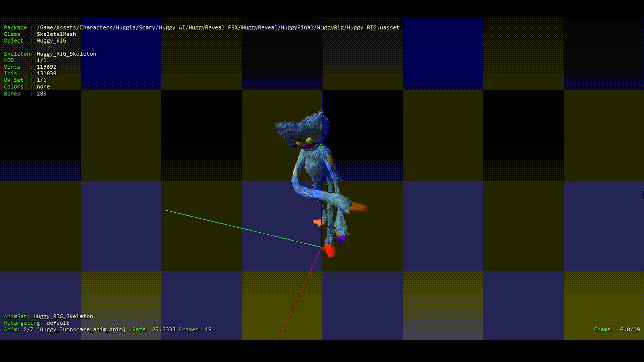Image resolution: width=644 pixels, height=362 pixels.
Task: Click the package path ending in Huggy_RIG.uasset
Action: pos(218,28)
